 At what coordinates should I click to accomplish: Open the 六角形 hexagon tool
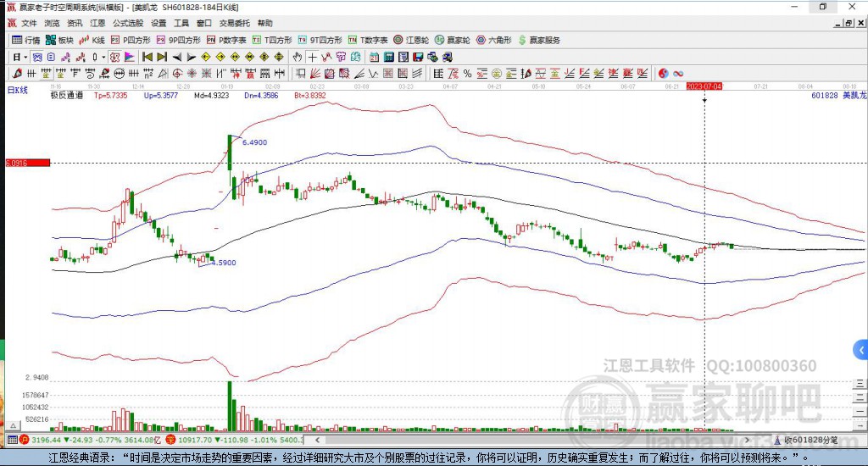[x=494, y=40]
